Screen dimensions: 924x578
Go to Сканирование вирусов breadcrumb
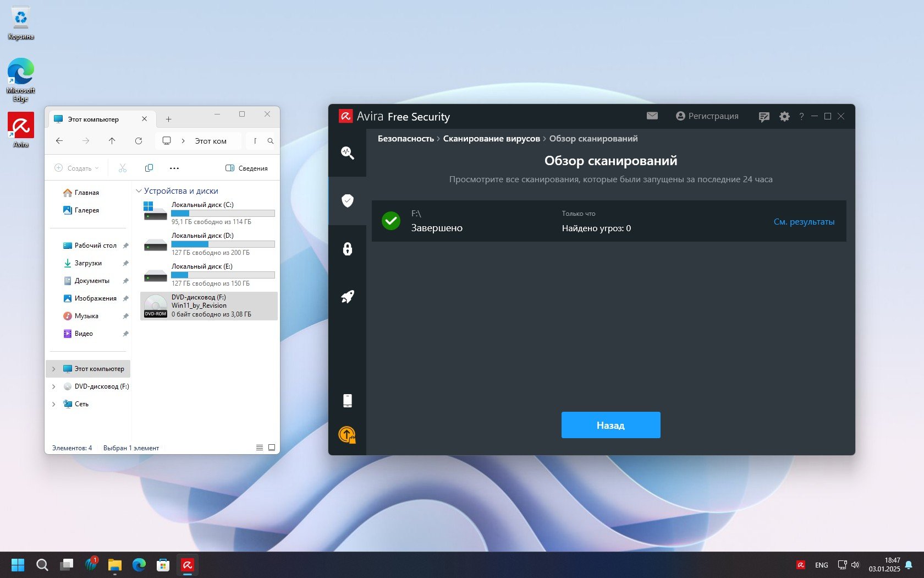[491, 139]
